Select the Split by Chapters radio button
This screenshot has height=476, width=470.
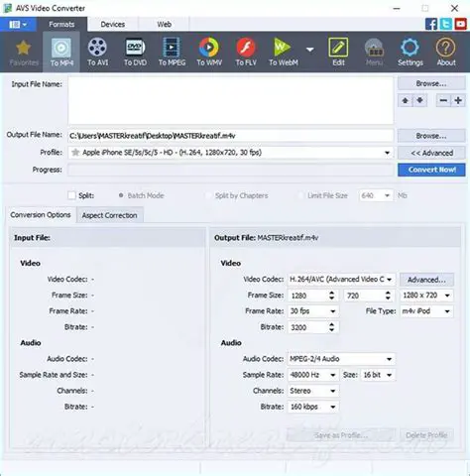pyautogui.click(x=208, y=195)
